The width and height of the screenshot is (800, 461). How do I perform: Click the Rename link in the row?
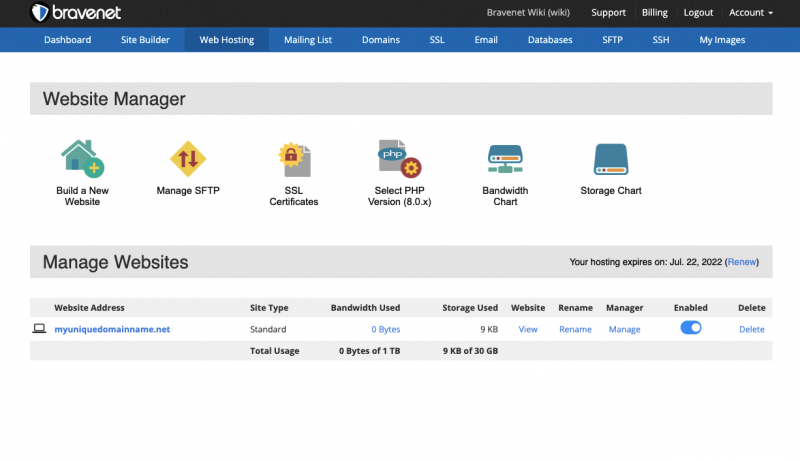coord(575,329)
